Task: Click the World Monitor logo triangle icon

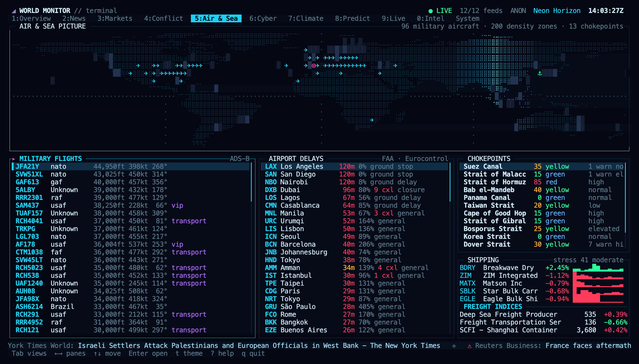Action: 14,11
